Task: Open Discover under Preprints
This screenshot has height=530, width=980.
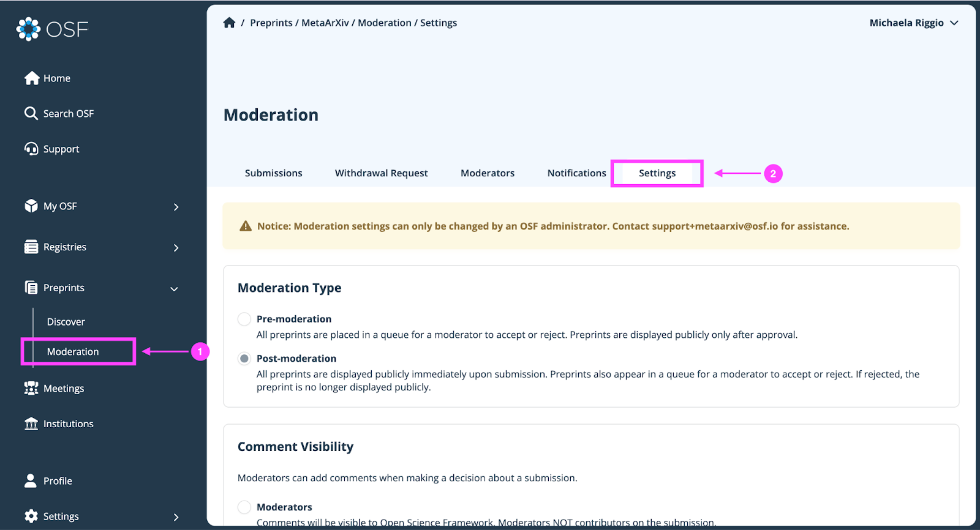Action: (66, 322)
